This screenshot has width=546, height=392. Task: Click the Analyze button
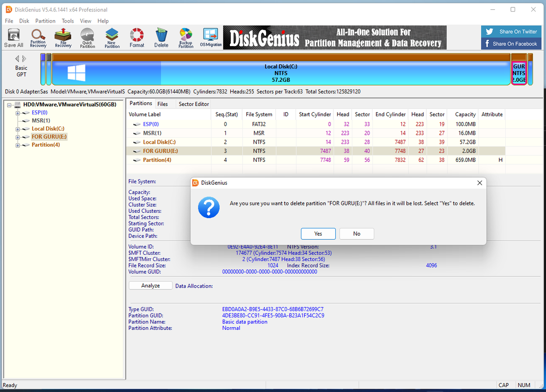[x=150, y=286]
